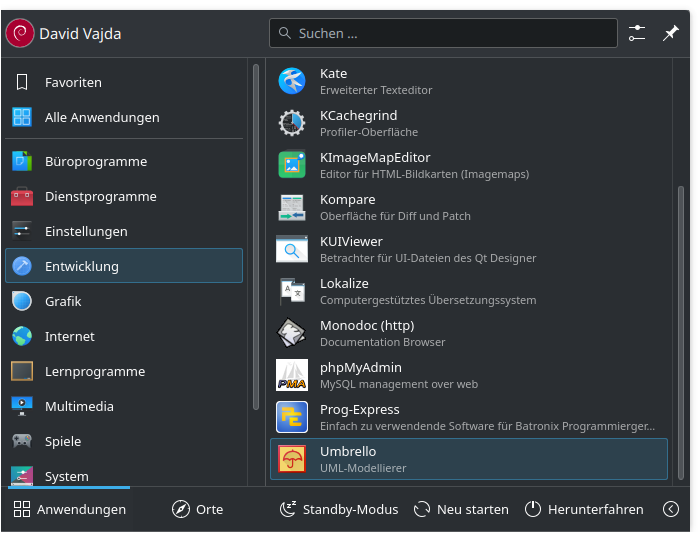Click the Prog-Express name text
This screenshot has width=700, height=533.
tap(359, 409)
